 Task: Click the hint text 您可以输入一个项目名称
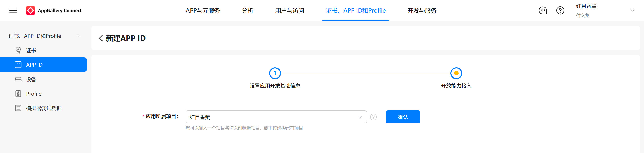[x=244, y=128]
